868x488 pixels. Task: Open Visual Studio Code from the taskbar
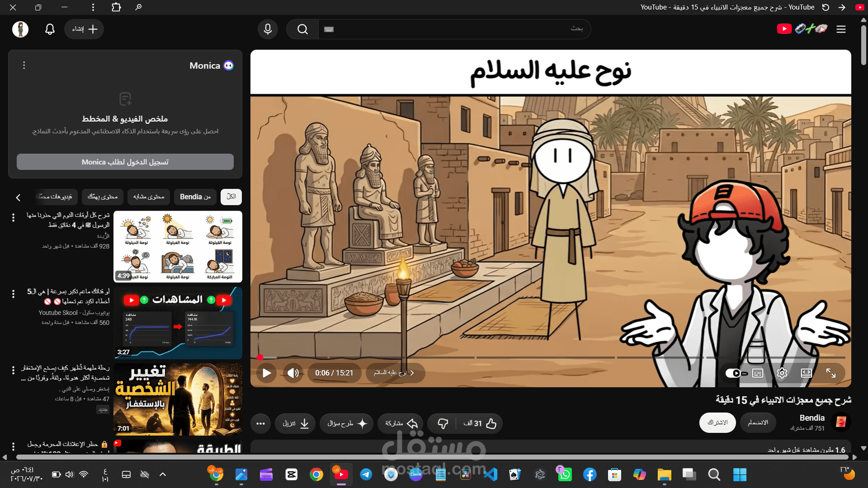pyautogui.click(x=491, y=474)
